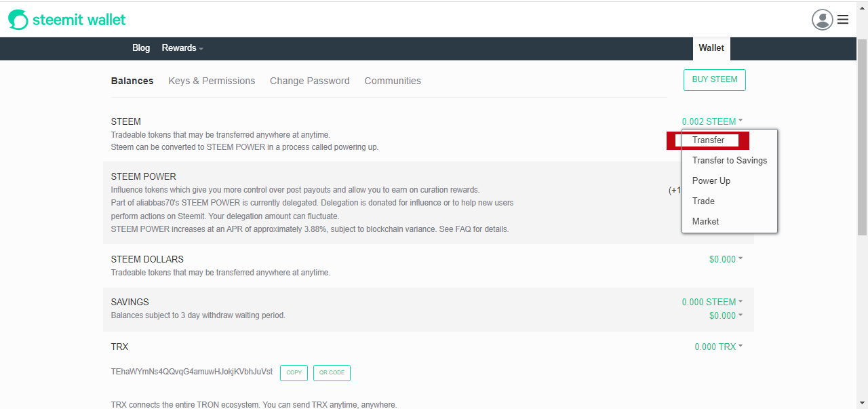The image size is (868, 409).
Task: Open the Blog page
Action: (x=141, y=48)
